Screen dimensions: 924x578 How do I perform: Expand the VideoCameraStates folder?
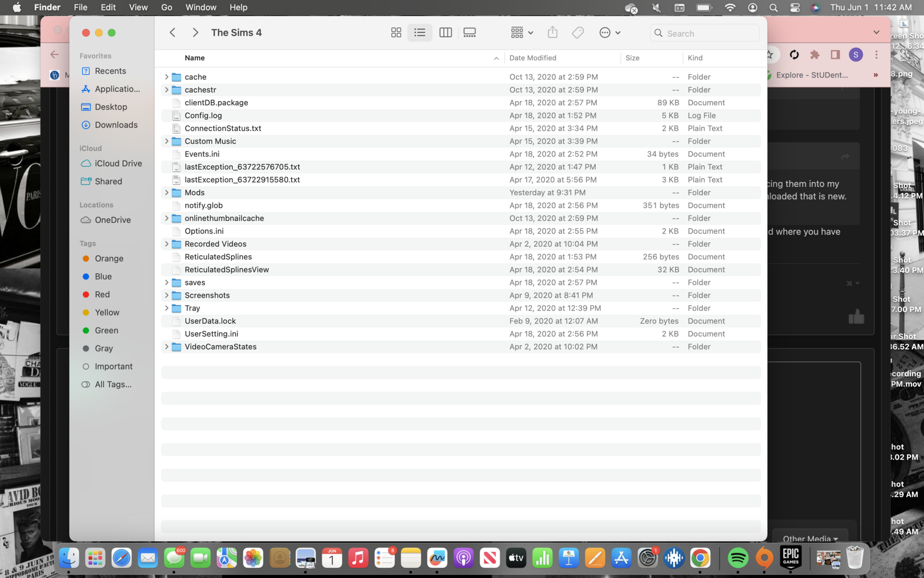pyautogui.click(x=167, y=347)
